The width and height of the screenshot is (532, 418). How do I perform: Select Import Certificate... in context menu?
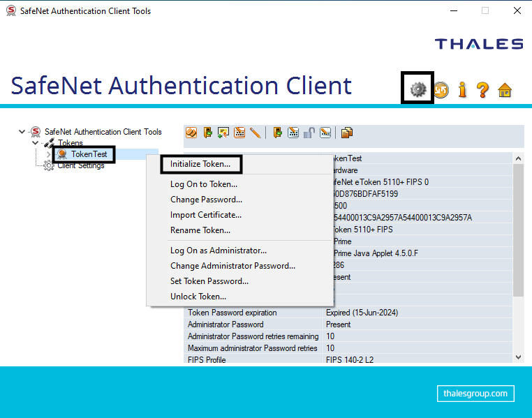point(206,215)
